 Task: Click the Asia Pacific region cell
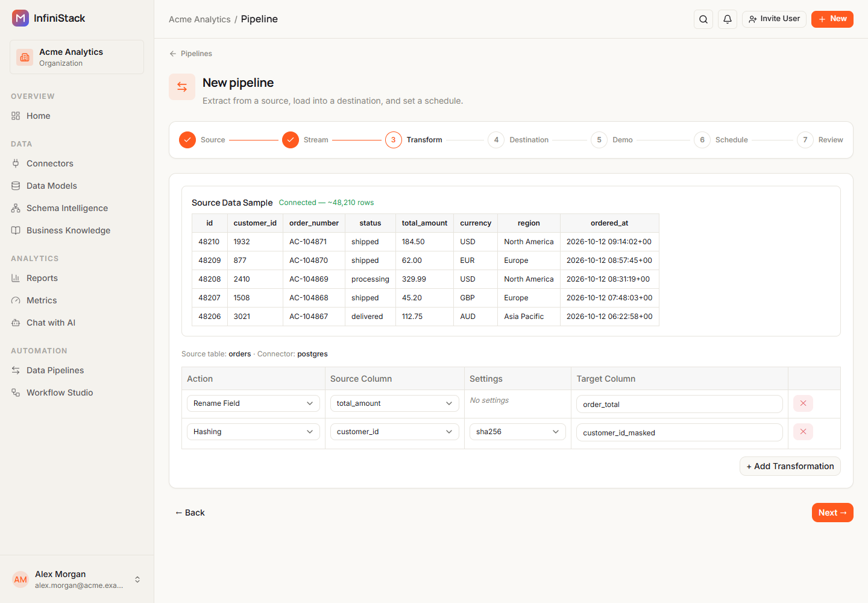pos(529,317)
